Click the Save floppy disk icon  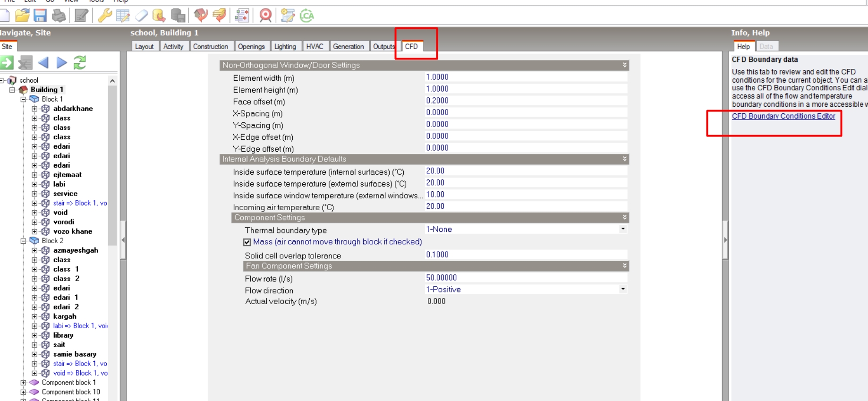[40, 16]
